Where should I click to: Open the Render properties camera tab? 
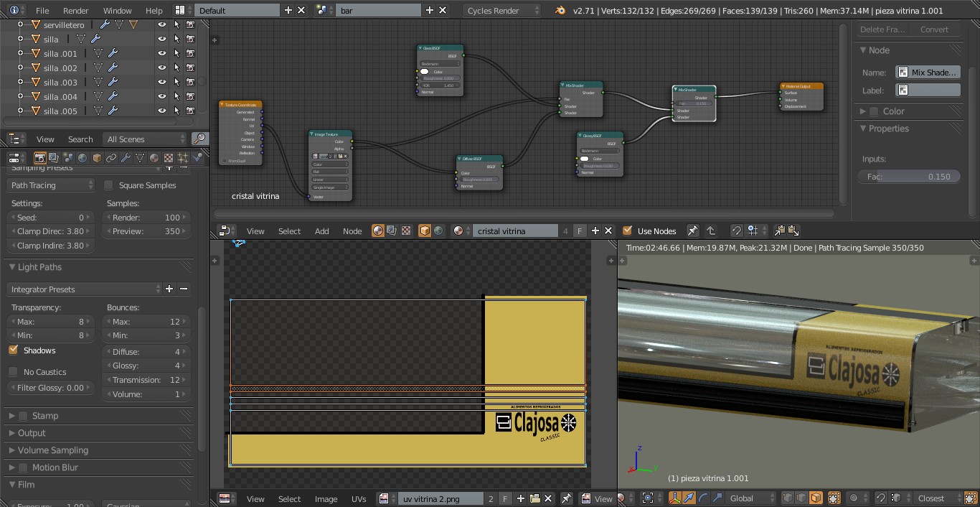[40, 158]
